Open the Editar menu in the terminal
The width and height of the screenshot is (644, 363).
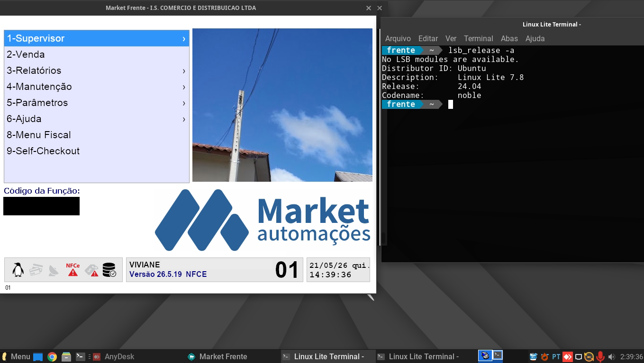(428, 39)
